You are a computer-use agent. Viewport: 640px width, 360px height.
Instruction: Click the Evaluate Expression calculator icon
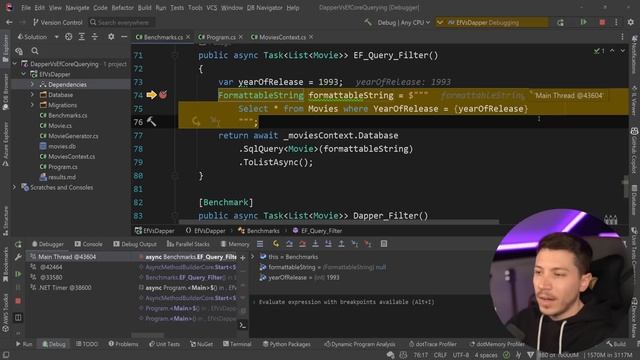pos(384,244)
